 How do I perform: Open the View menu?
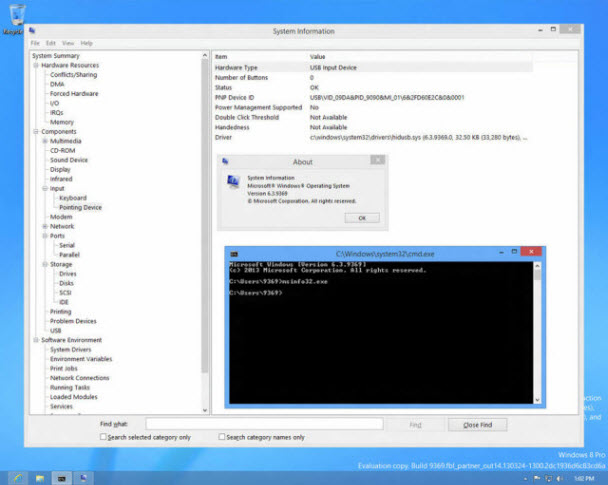(x=68, y=43)
